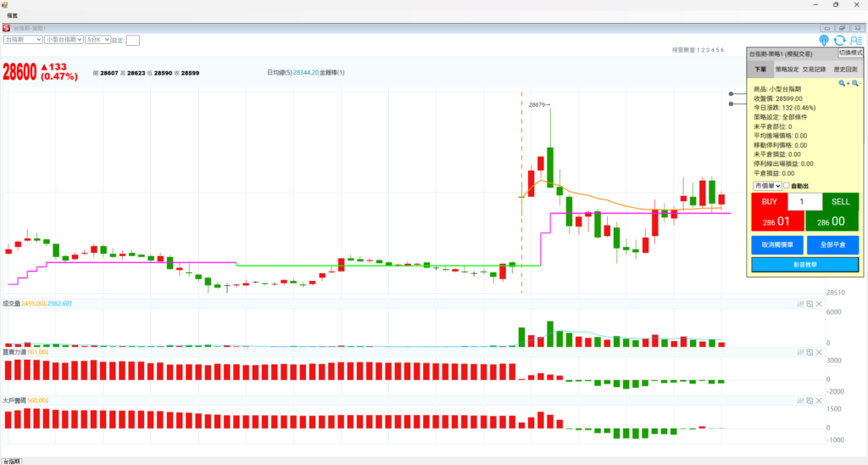Zoom out with the magnifier minus icon
The width and height of the screenshot is (868, 465).
pyautogui.click(x=855, y=83)
